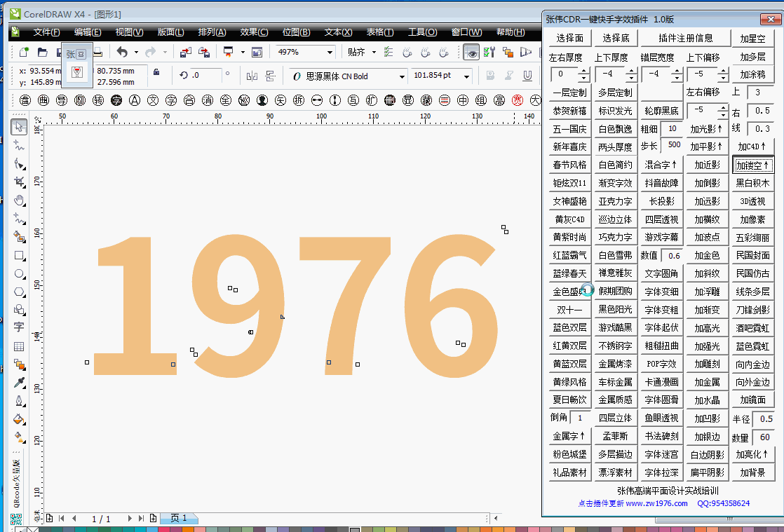Open the www.zw1976.com update link
The image size is (784, 532).
click(656, 503)
